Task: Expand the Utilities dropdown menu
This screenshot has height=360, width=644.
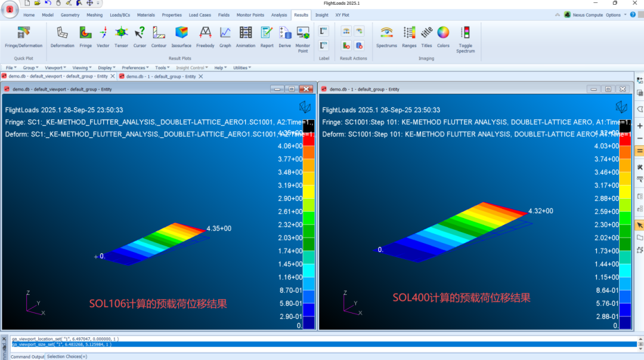Action: 241,68
